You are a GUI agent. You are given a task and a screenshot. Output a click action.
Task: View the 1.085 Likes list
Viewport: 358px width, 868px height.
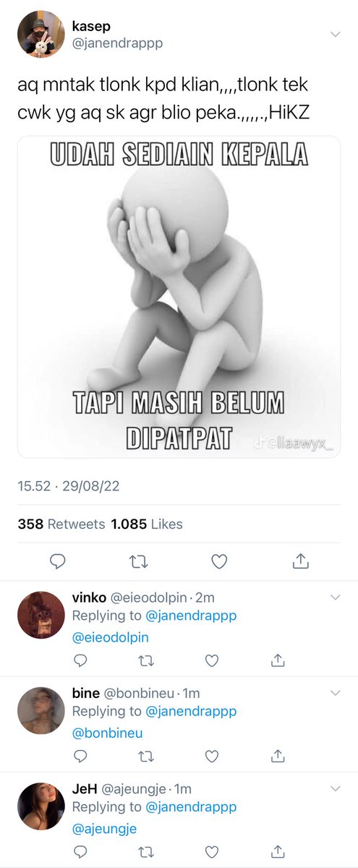point(147,524)
